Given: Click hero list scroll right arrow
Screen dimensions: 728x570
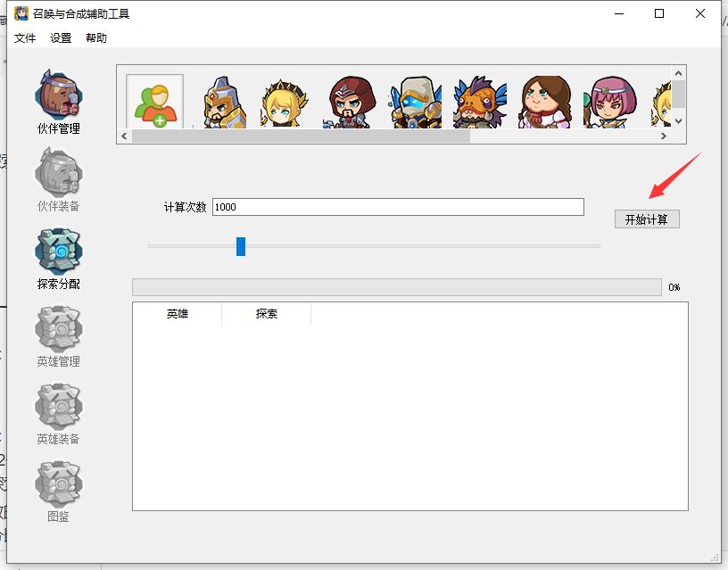Looking at the screenshot, I should click(664, 136).
